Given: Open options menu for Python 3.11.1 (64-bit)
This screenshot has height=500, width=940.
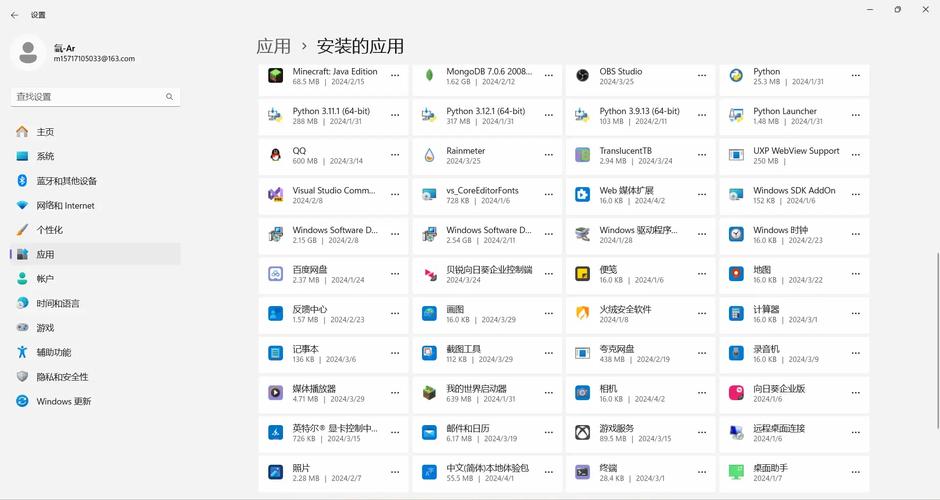Looking at the screenshot, I should point(395,115).
